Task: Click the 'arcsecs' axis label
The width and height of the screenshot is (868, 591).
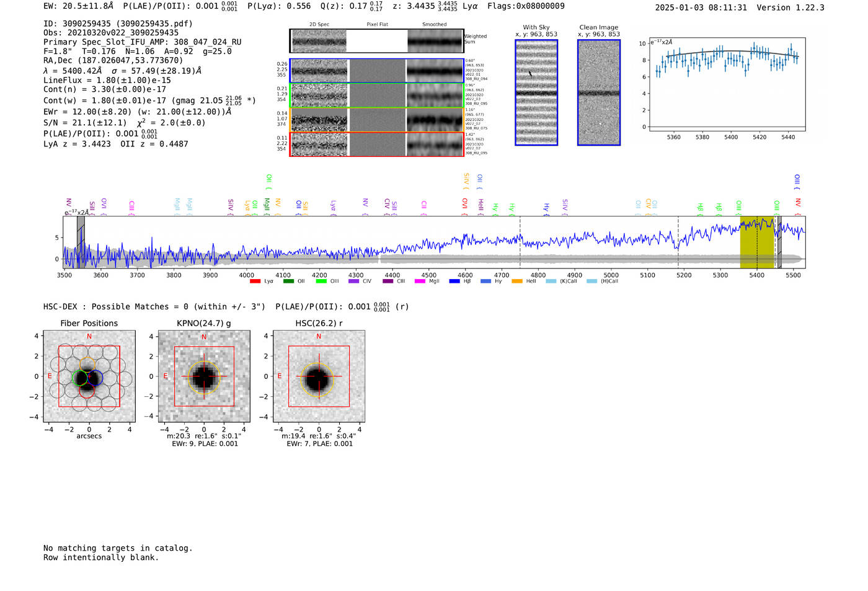Action: [89, 436]
